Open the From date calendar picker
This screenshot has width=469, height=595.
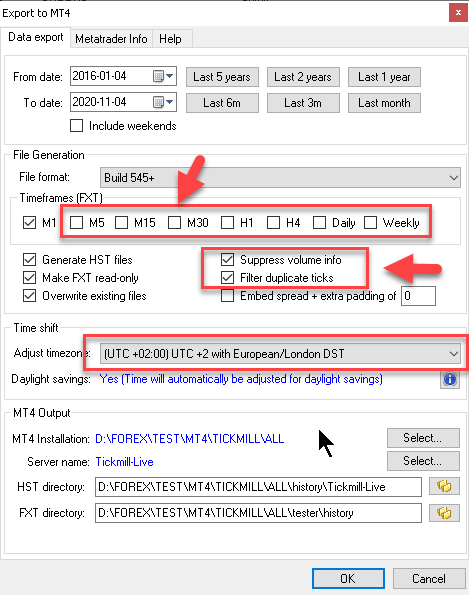click(x=164, y=76)
